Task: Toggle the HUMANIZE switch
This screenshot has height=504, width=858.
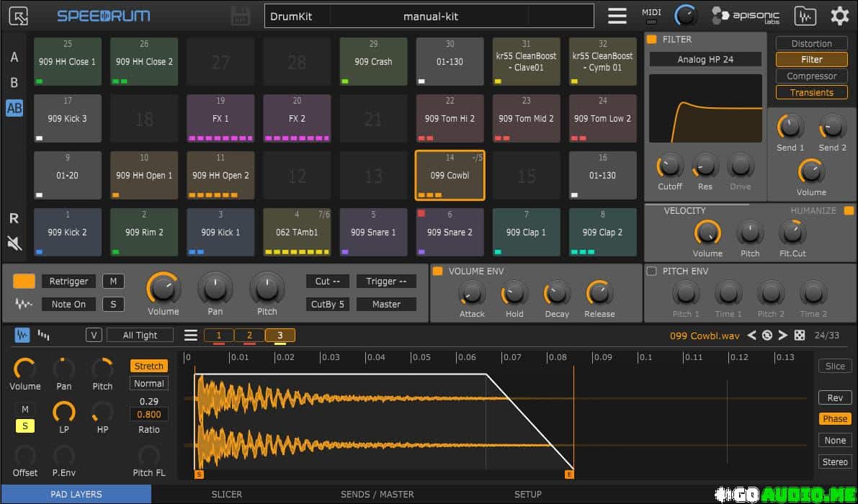Action: (x=849, y=211)
